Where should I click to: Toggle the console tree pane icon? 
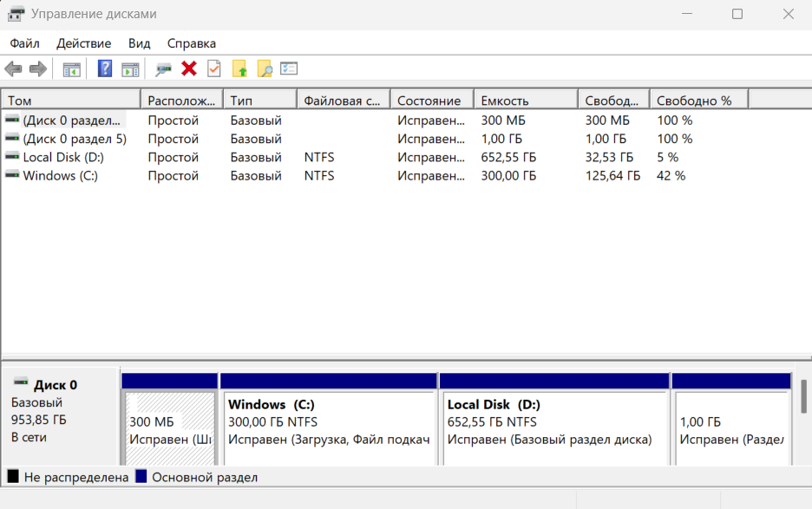[71, 69]
